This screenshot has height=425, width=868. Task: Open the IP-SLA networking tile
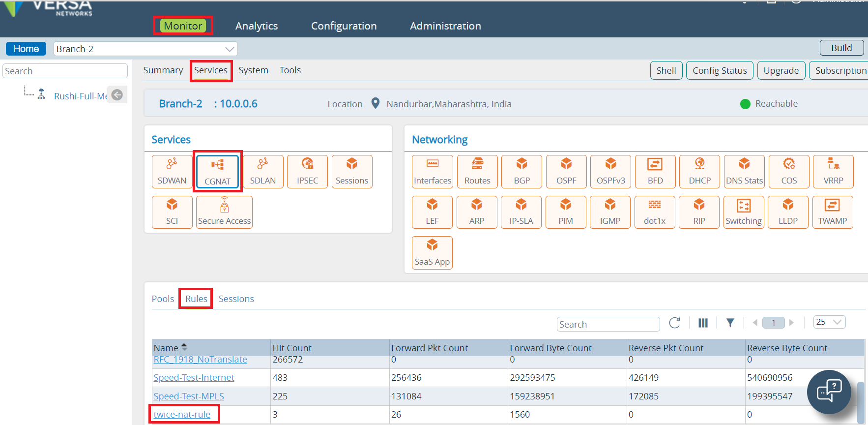pos(521,212)
